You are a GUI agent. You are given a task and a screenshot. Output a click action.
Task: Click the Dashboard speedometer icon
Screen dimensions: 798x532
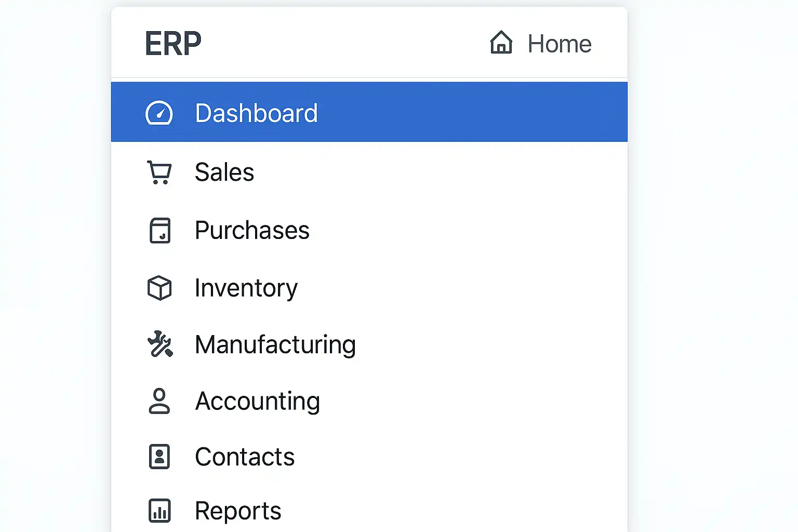pyautogui.click(x=159, y=113)
